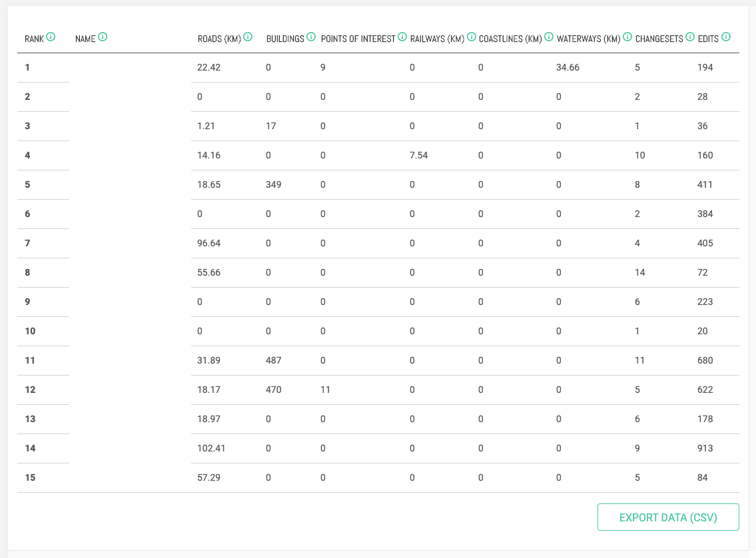
Task: Click the info icon beside the RANK header
Action: coord(52,38)
